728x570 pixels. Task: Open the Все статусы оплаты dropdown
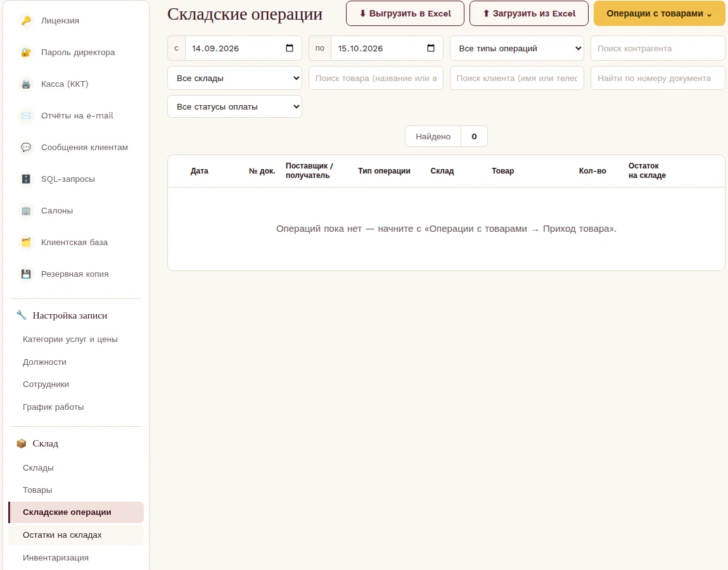tap(234, 106)
